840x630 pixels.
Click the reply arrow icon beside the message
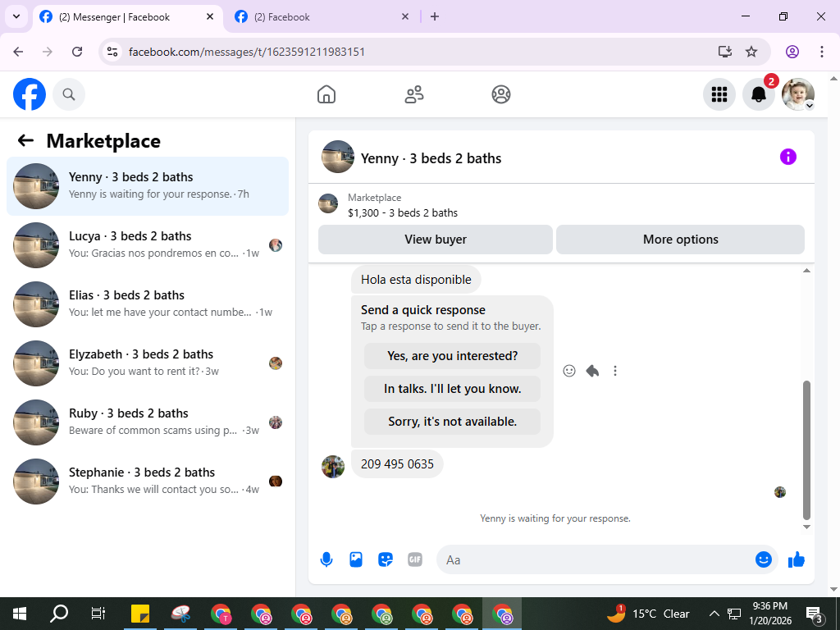pos(592,371)
